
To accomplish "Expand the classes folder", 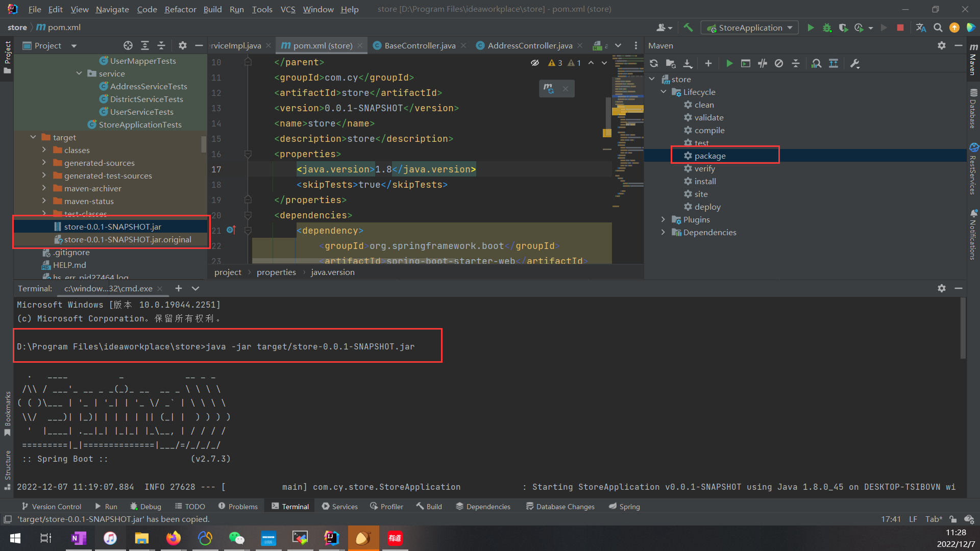I will click(44, 150).
